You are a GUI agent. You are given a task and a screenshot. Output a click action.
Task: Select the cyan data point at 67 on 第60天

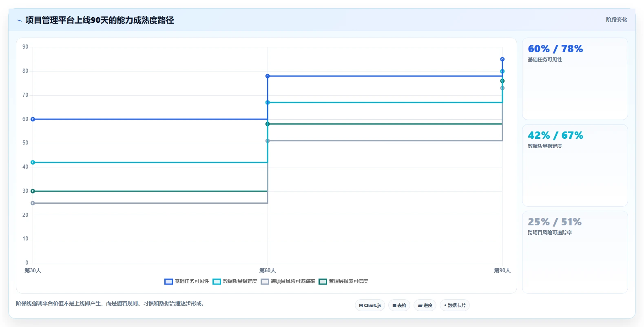tap(268, 102)
